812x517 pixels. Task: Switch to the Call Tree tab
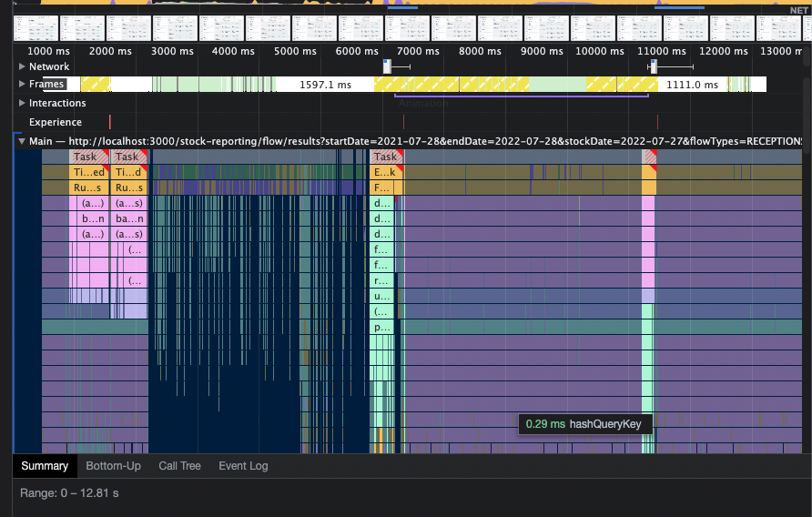click(x=179, y=466)
